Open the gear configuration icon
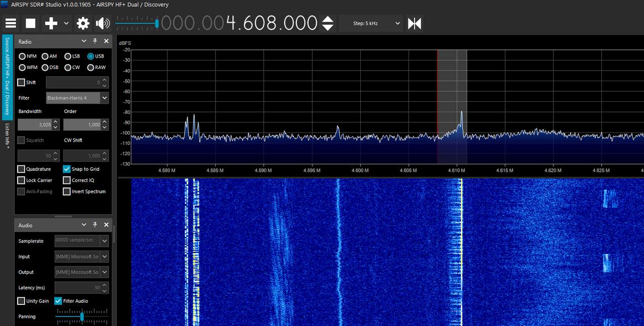This screenshot has width=644, height=326. click(x=83, y=23)
